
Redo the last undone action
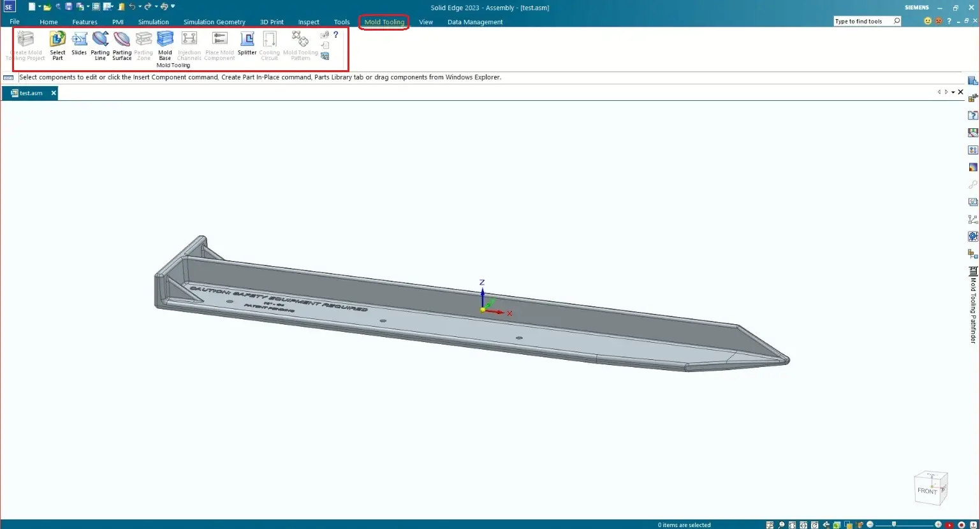(x=148, y=6)
